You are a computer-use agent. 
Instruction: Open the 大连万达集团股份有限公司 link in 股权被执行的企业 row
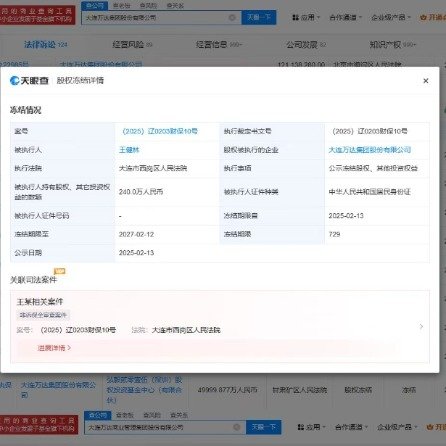click(x=370, y=150)
